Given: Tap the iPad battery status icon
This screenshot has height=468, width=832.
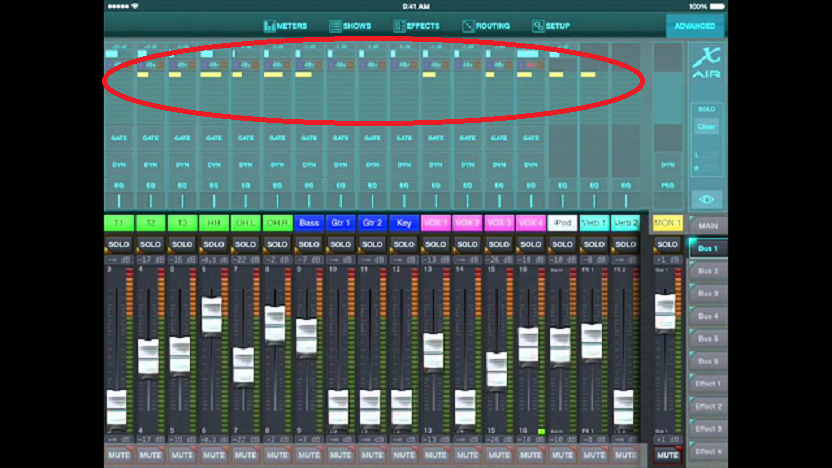Looking at the screenshot, I should [x=717, y=6].
